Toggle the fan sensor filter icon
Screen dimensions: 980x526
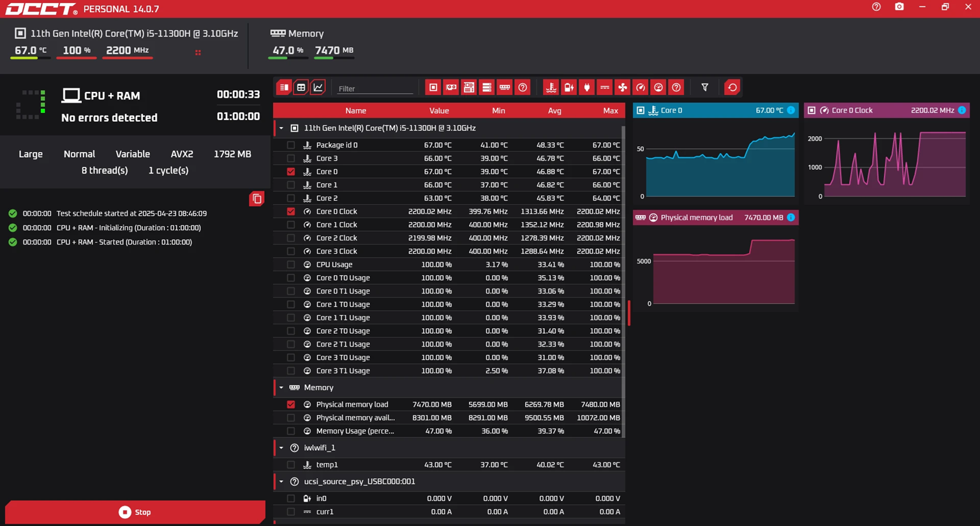coord(623,87)
